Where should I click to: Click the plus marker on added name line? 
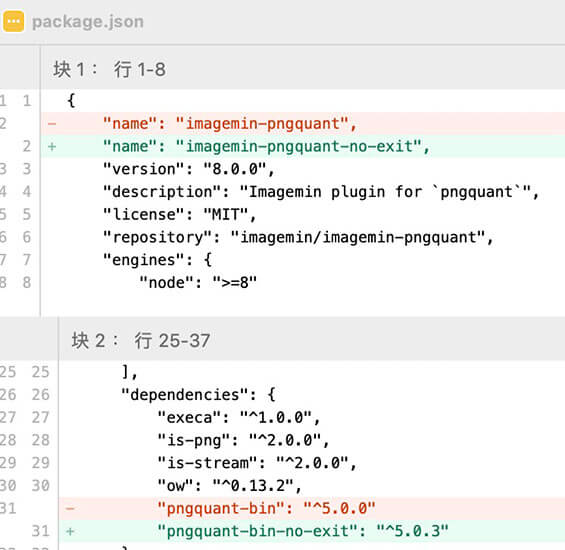[52, 147]
